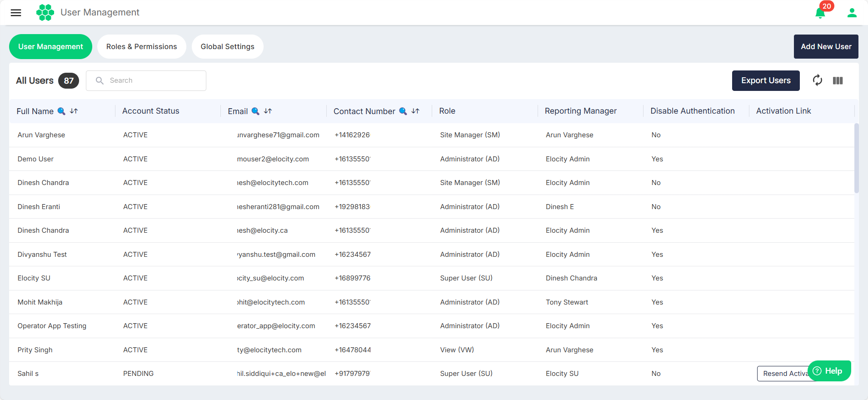Click contact number +16899776
Screen dimensions: 868x400
pyautogui.click(x=352, y=278)
